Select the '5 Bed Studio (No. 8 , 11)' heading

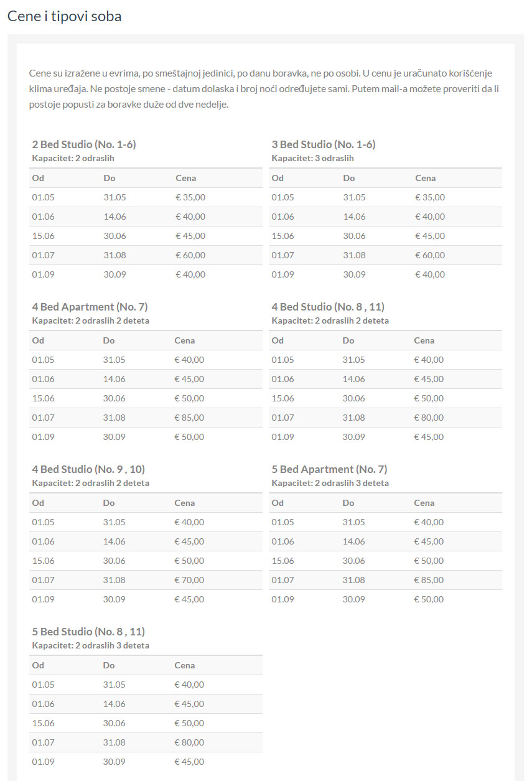[x=88, y=632]
